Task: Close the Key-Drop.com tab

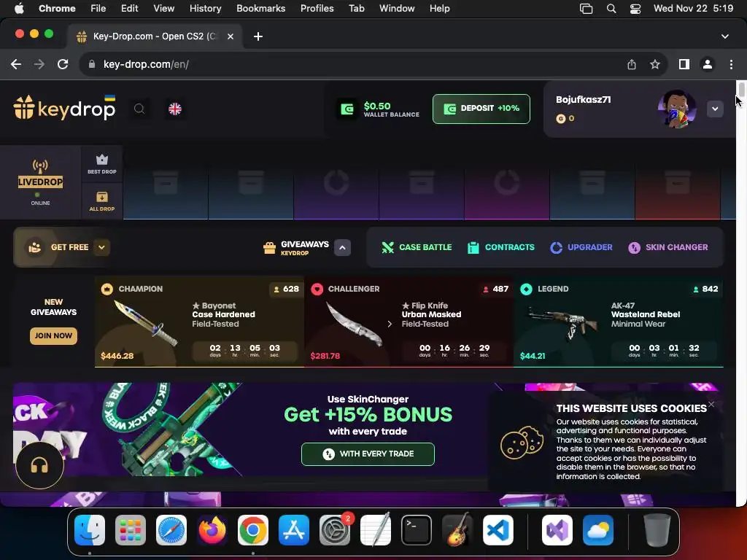Action: [230, 36]
